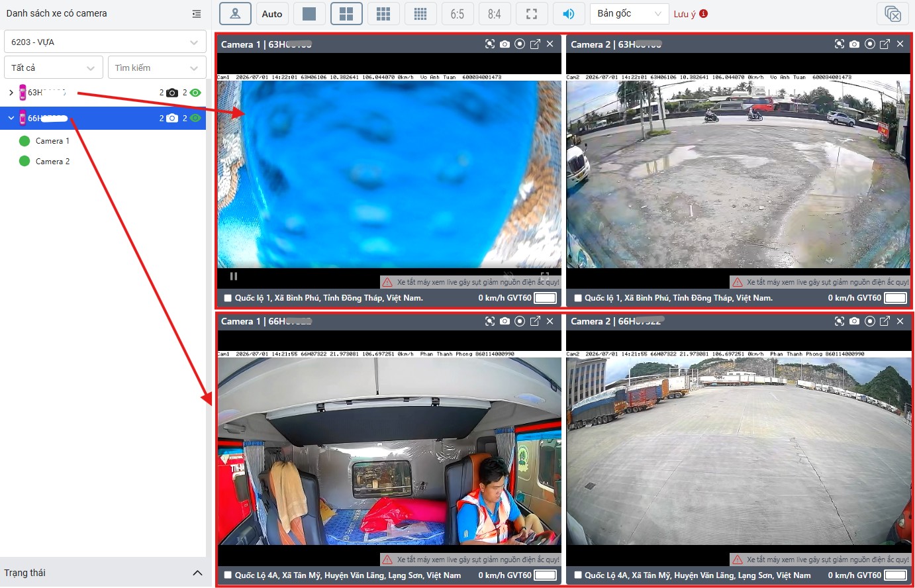Click focus icon on 66H Camera 2

pyautogui.click(x=840, y=321)
